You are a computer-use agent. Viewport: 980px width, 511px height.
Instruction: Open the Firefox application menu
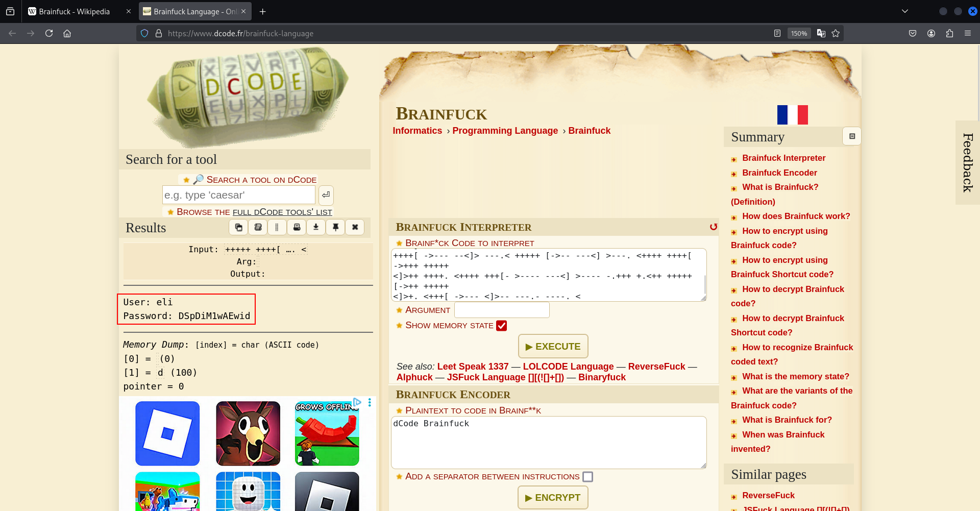coord(967,33)
